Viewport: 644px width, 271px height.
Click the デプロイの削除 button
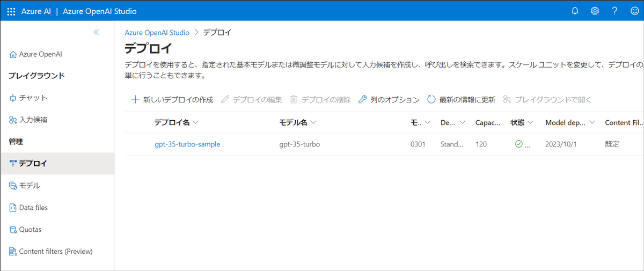(320, 99)
